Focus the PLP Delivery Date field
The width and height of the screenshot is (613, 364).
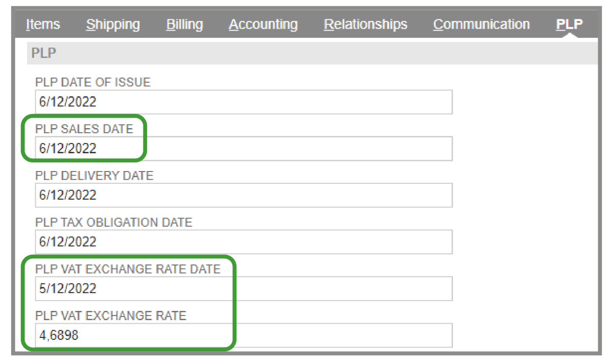[244, 195]
